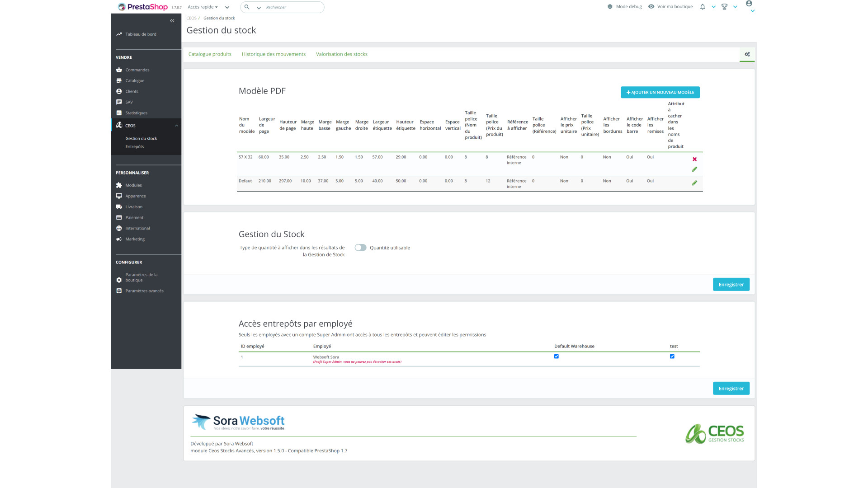Open Entrepôts in the sidebar

(x=135, y=147)
